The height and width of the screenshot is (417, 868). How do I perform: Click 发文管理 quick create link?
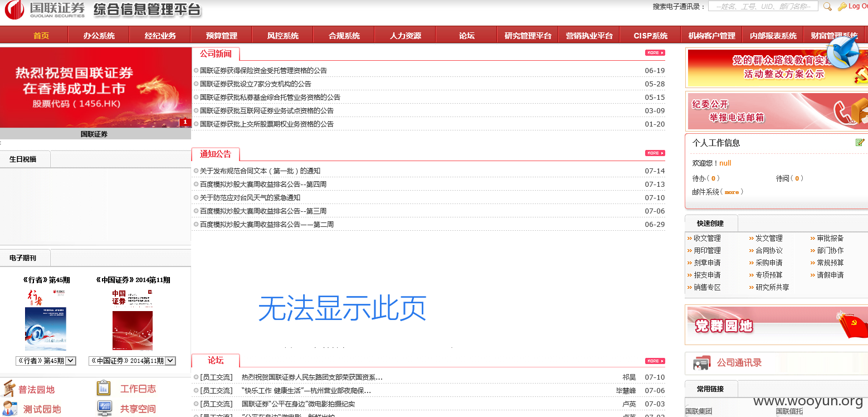(x=769, y=238)
